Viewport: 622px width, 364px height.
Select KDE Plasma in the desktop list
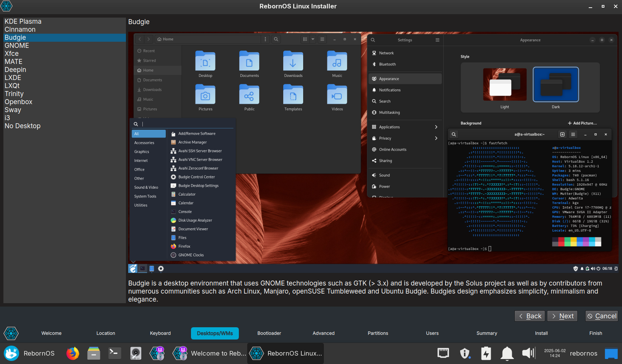pyautogui.click(x=65, y=22)
